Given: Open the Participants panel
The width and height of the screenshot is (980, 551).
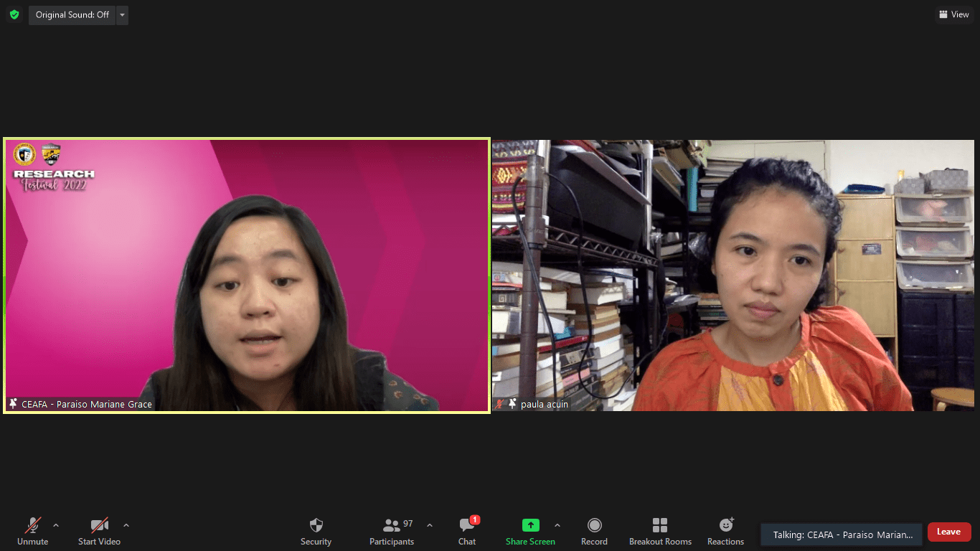Looking at the screenshot, I should tap(392, 531).
